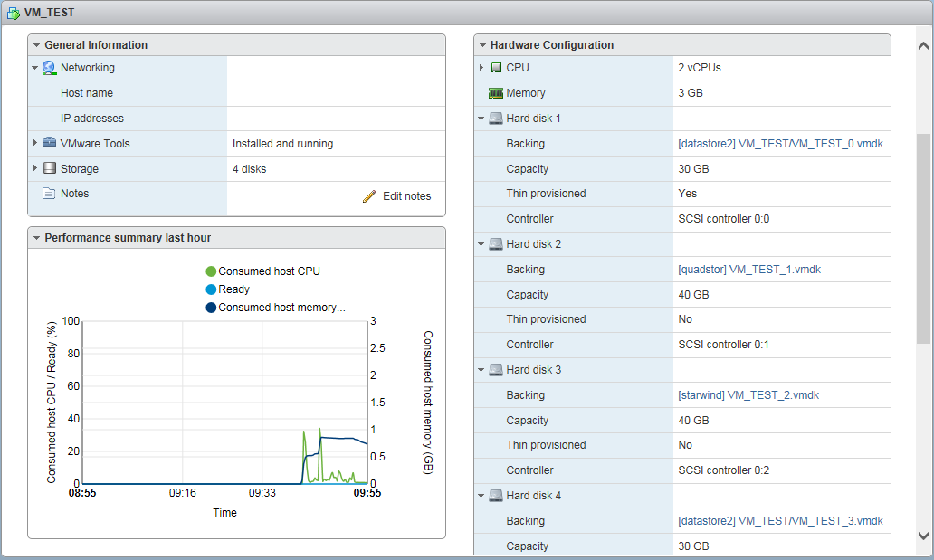This screenshot has height=560, width=934.
Task: Click the CPU chip icon
Action: [496, 68]
